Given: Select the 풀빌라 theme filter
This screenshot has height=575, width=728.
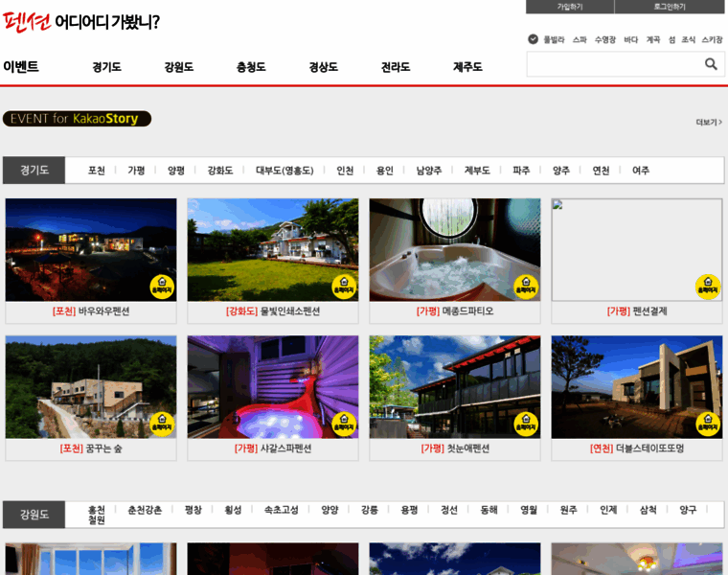Looking at the screenshot, I should point(554,40).
